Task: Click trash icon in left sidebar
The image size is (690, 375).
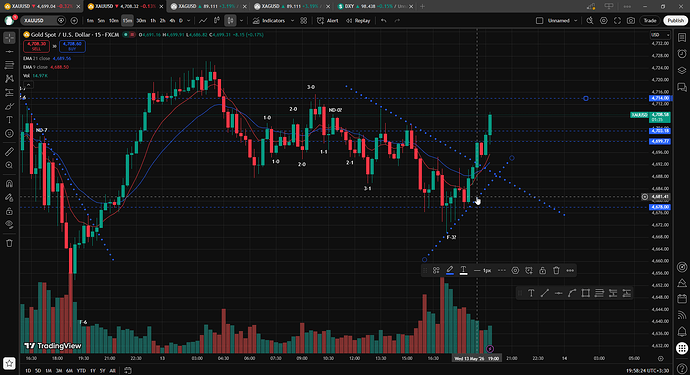Action: (x=9, y=243)
